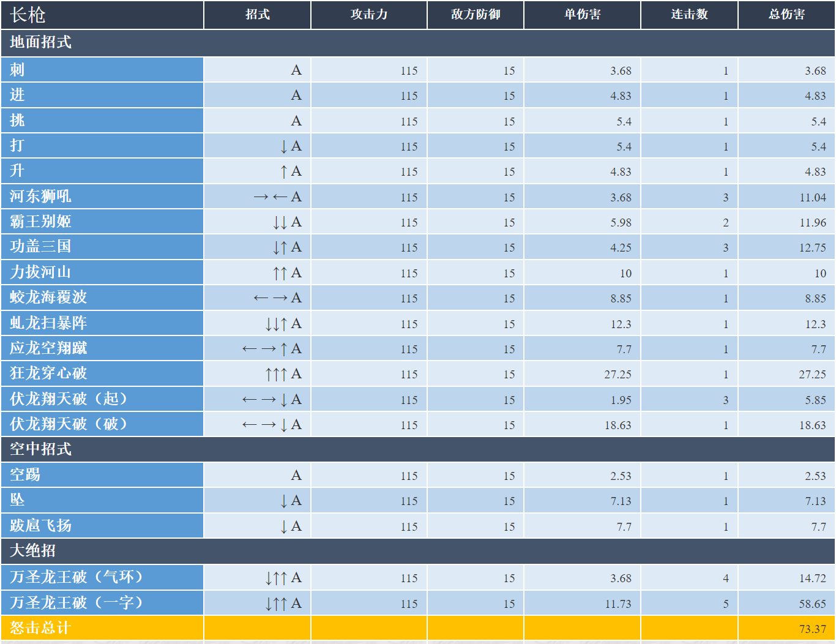
Task: Select the 地面招式 section heading
Action: tap(418, 43)
